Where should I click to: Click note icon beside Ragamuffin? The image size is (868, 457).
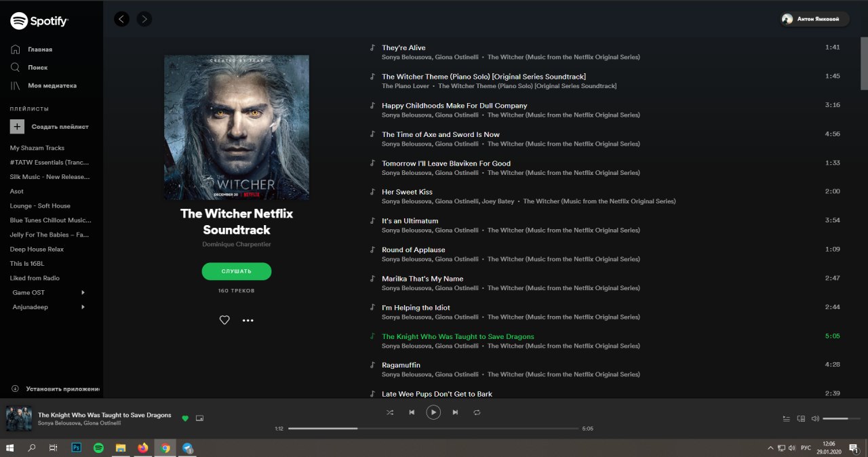[372, 365]
